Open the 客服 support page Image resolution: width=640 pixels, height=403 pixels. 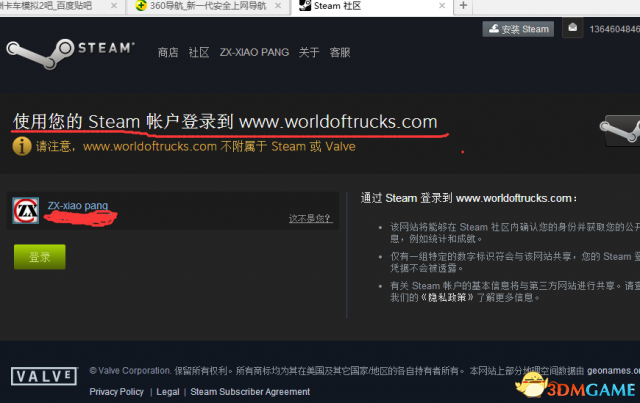[340, 52]
